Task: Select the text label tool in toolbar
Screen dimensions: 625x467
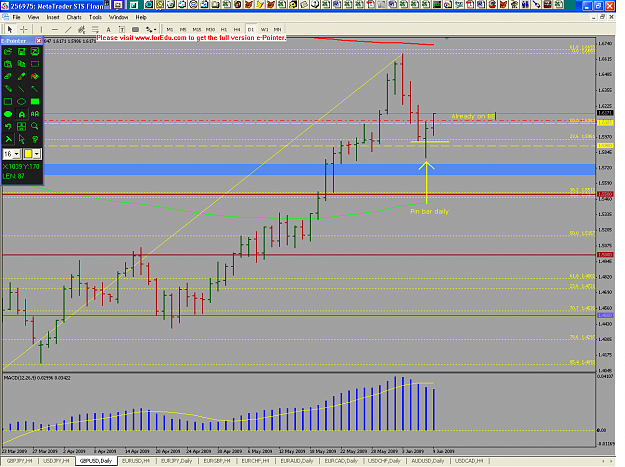Action: tap(122, 29)
